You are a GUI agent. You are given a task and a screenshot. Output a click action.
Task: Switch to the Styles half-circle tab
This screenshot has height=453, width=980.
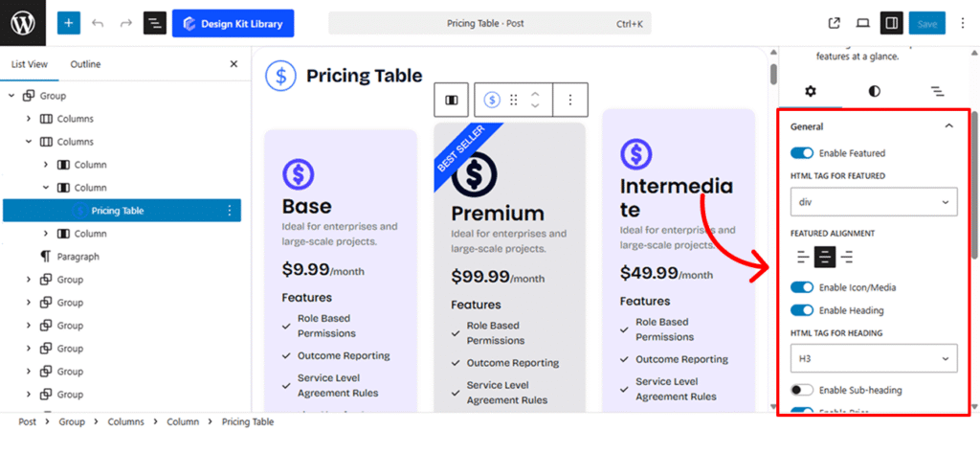[x=874, y=91]
